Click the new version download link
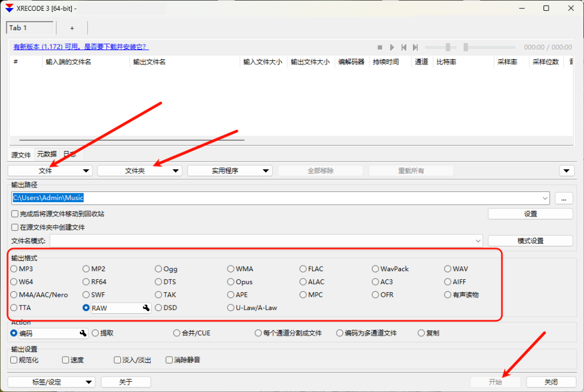584x392 pixels. (81, 47)
